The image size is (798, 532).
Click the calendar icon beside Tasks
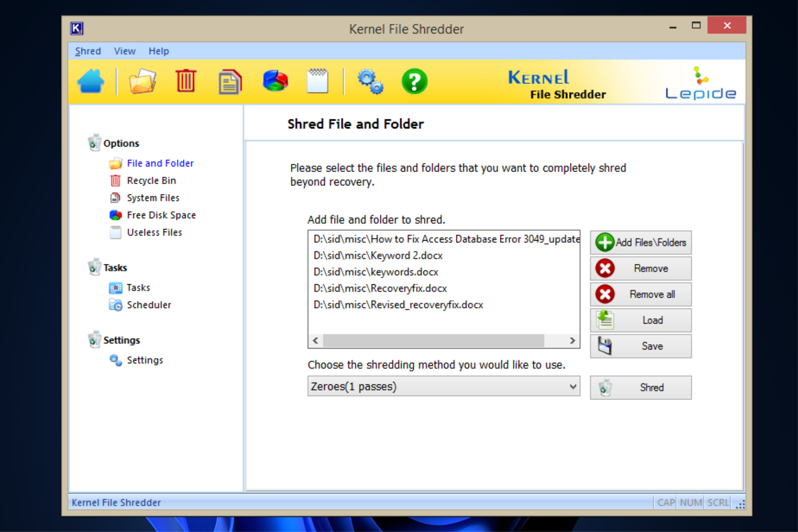[x=116, y=288]
